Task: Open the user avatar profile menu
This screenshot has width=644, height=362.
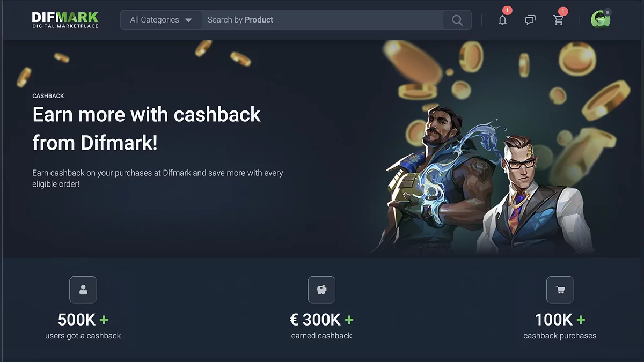Action: pos(600,20)
